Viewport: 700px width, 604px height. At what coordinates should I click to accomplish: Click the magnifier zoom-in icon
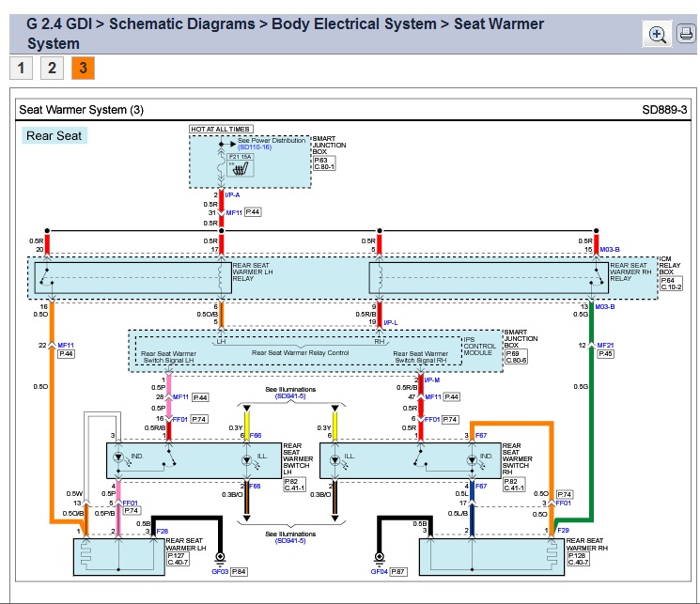pyautogui.click(x=657, y=35)
